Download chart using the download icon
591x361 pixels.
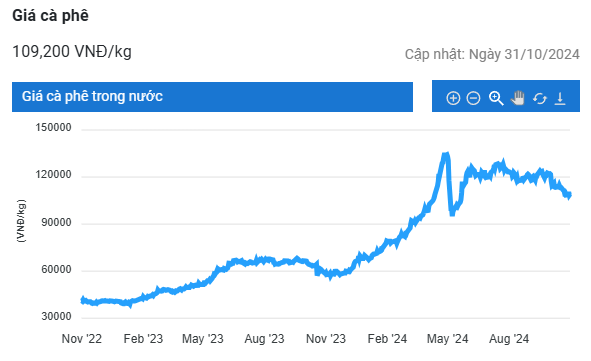[x=560, y=98]
